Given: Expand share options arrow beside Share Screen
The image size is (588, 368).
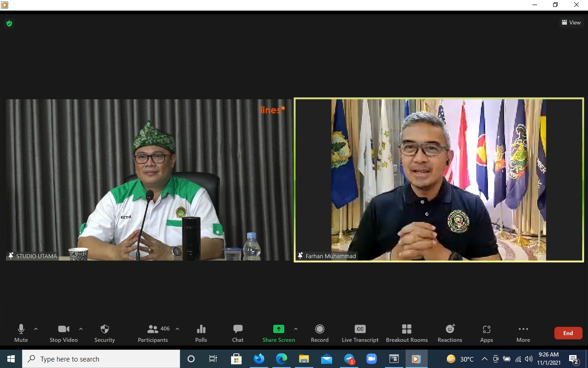Looking at the screenshot, I should (296, 329).
